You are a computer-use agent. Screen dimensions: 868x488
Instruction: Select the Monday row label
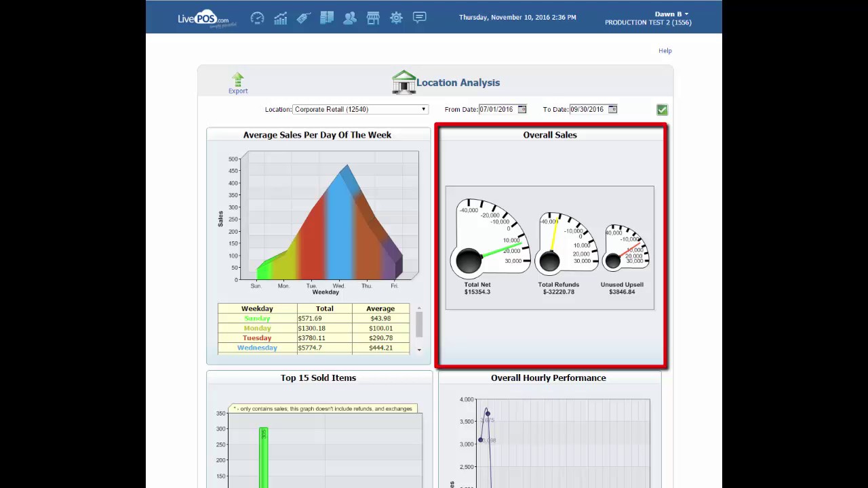click(x=257, y=328)
